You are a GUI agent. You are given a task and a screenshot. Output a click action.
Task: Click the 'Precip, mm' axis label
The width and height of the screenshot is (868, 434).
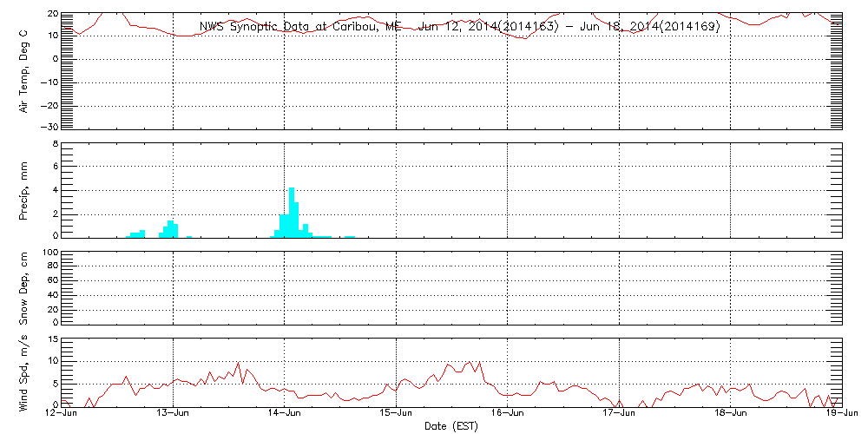(x=24, y=192)
